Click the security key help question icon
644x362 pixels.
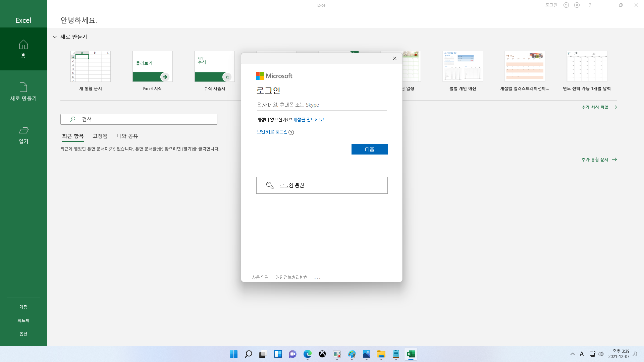(x=291, y=132)
